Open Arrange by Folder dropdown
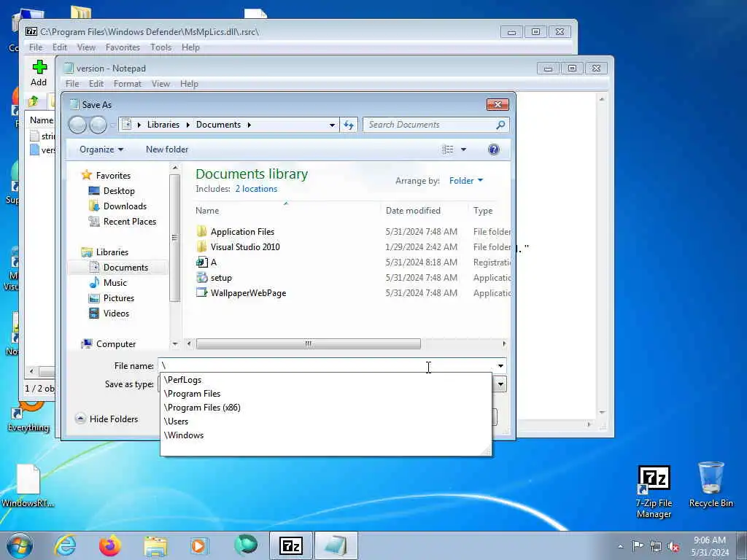The height and width of the screenshot is (560, 747). pos(465,181)
